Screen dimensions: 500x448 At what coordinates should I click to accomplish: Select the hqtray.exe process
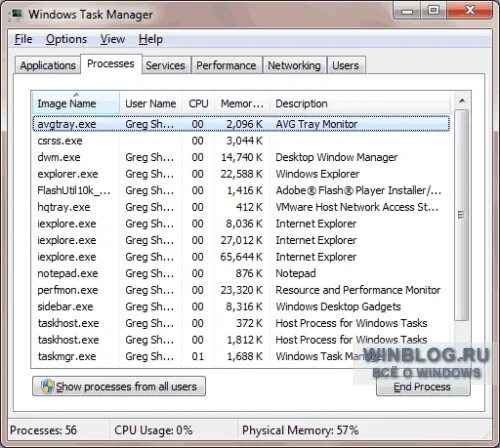241,207
